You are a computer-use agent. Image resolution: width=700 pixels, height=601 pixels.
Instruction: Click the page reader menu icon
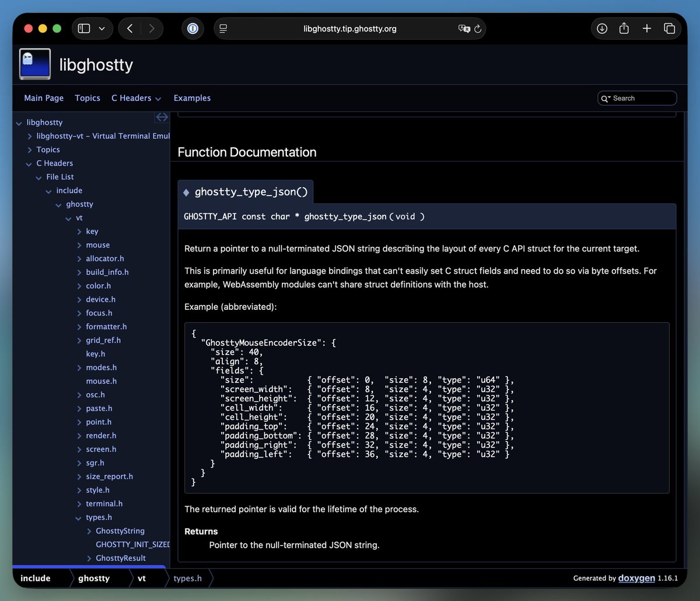(223, 29)
